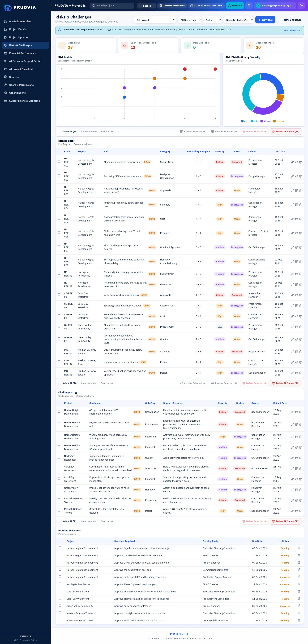
Task: Open the date range 1 Jan 2026 picker
Action: pyautogui.click(x=206, y=5)
